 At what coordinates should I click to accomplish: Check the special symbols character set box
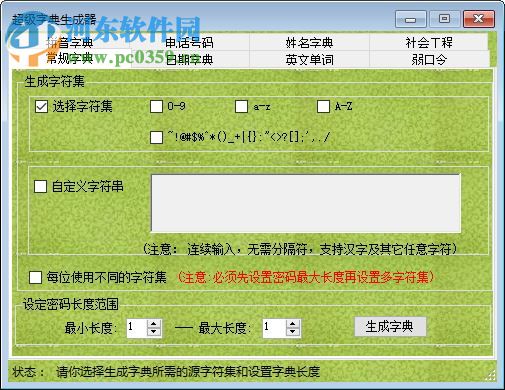(156, 137)
